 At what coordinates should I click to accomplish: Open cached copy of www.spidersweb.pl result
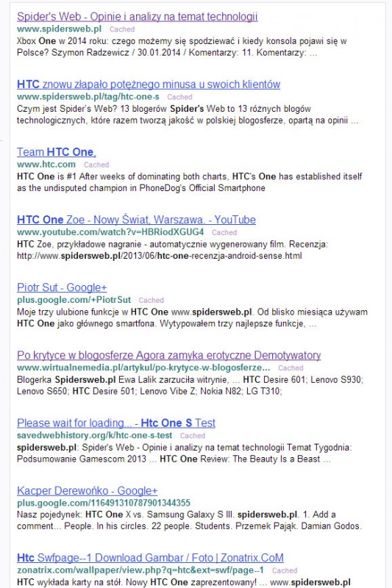(x=122, y=29)
